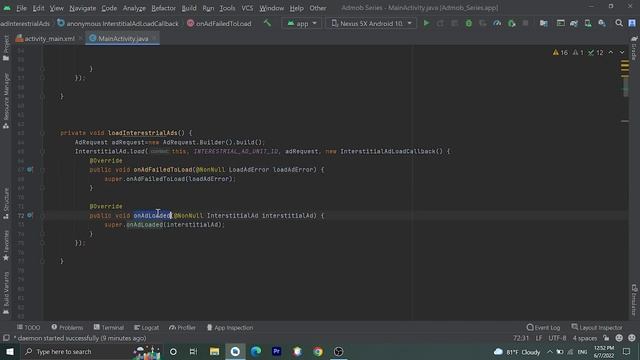The height and width of the screenshot is (360, 640).
Task: Open the Profiler tool window
Action: coord(182,327)
